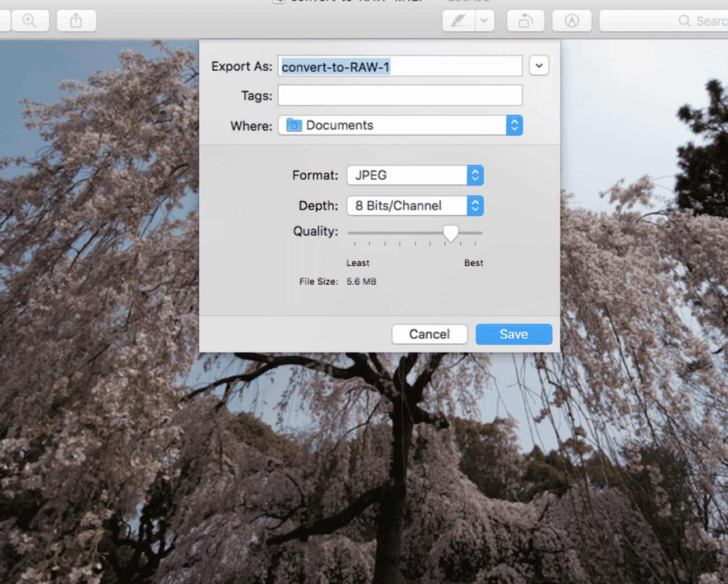Save the exported JPEG file
Image resolution: width=728 pixels, height=584 pixels.
(514, 334)
